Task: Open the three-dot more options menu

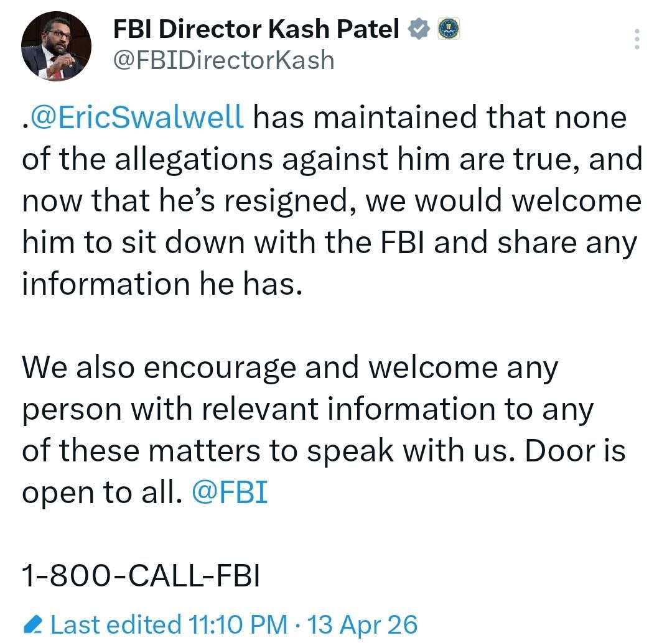Action: click(636, 39)
